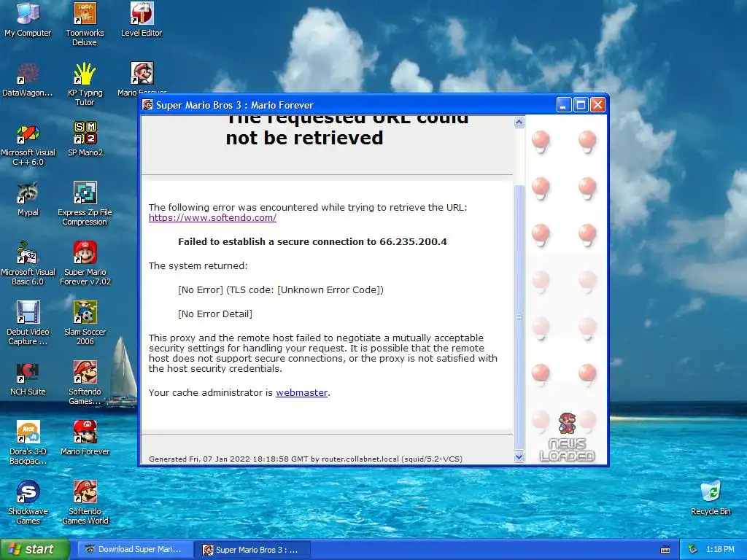Click the Microsoft Visual Basic 6.0 icon
The image size is (747, 560).
(28, 253)
